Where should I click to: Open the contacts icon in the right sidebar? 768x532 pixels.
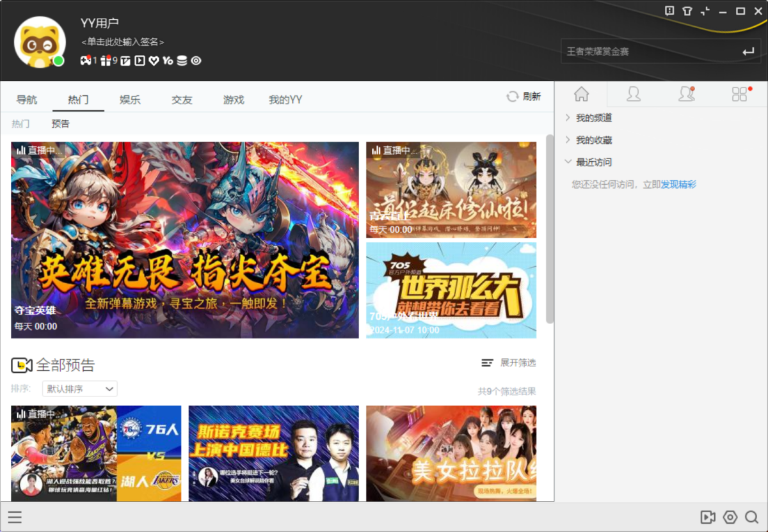pos(633,94)
